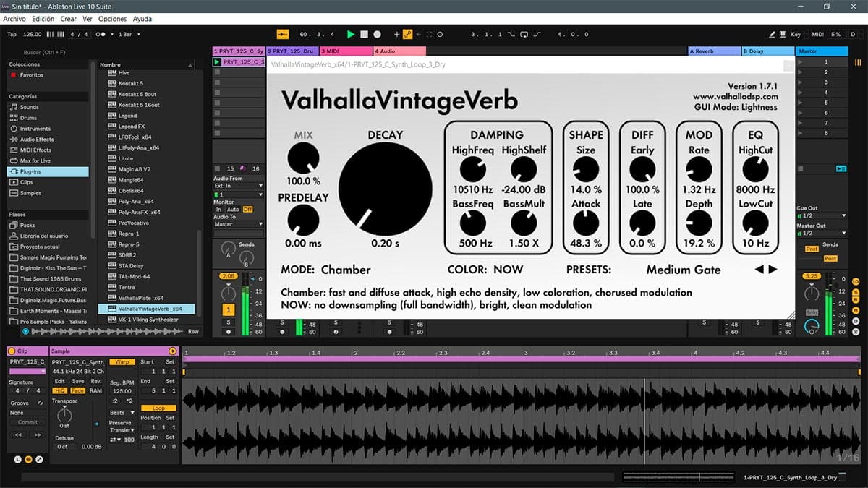The image size is (868, 488).
Task: Select the Drums category icon
Action: point(13,118)
